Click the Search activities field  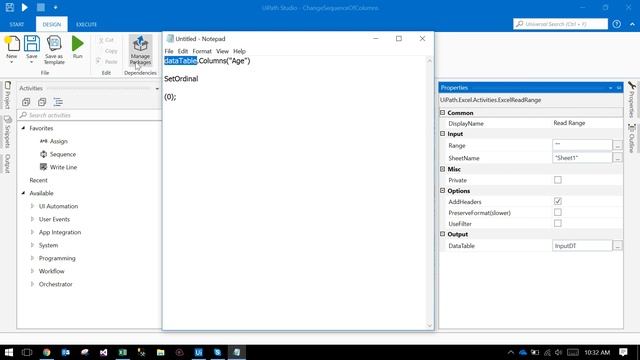pyautogui.click(x=90, y=115)
